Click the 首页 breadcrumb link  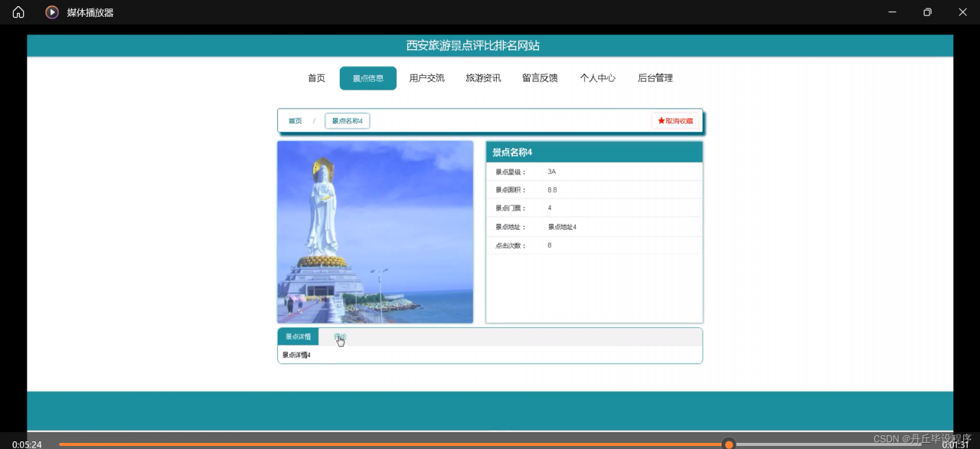pyautogui.click(x=295, y=121)
